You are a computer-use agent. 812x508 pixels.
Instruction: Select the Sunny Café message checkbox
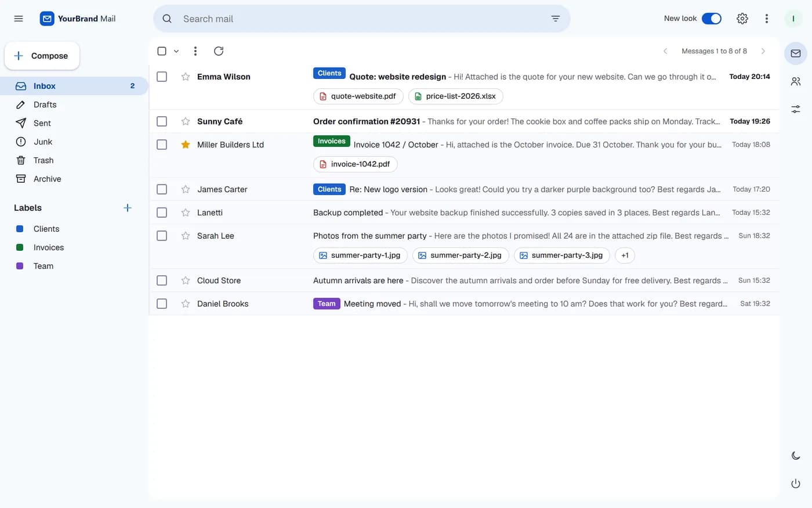click(x=162, y=121)
